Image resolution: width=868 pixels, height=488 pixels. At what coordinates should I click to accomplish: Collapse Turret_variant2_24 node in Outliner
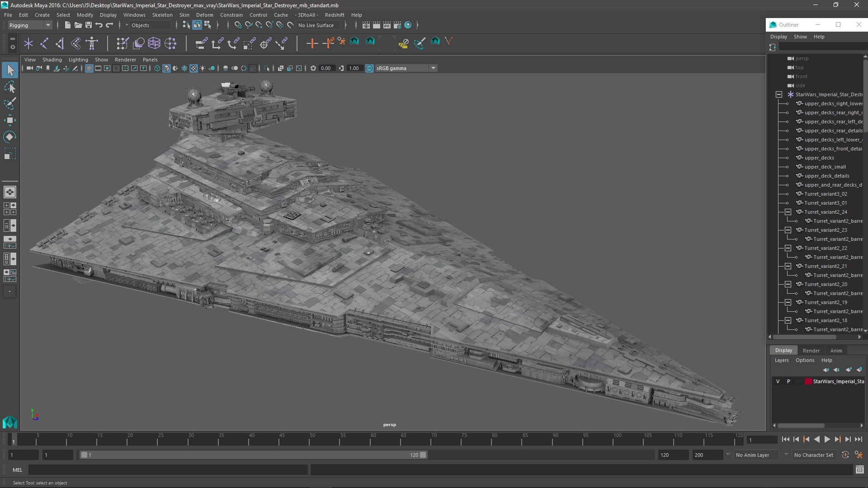click(x=788, y=212)
